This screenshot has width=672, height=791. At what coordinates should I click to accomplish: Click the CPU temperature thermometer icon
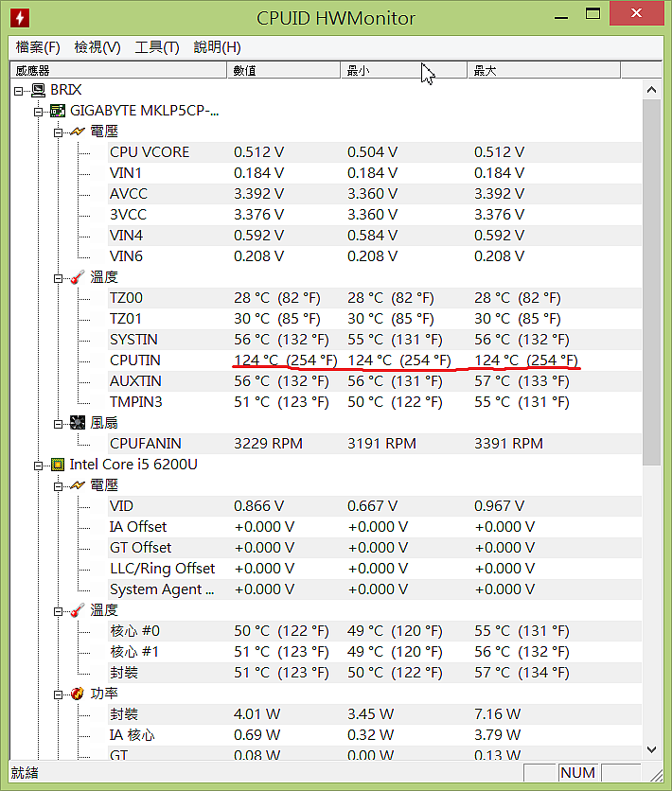(78, 610)
